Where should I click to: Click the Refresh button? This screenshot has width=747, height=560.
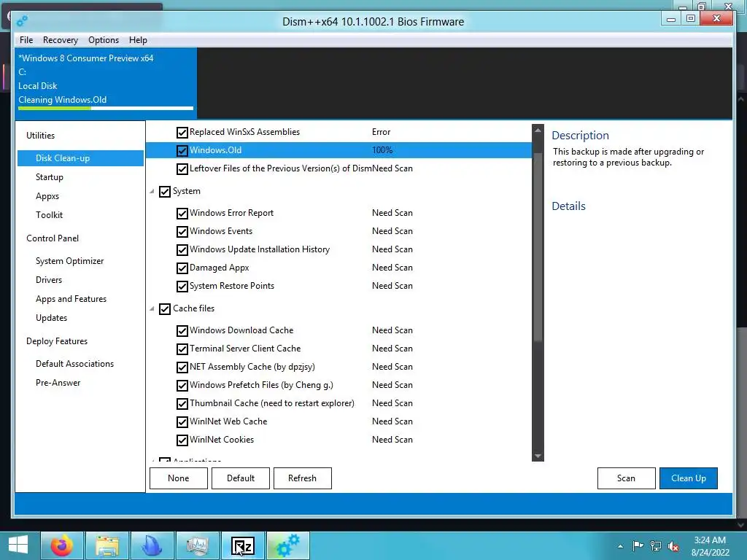(x=303, y=478)
